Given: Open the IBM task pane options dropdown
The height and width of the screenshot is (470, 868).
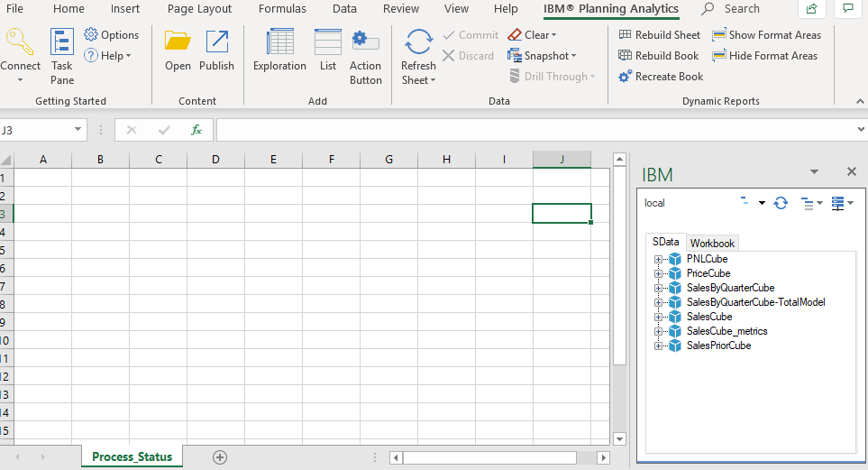Looking at the screenshot, I should [x=814, y=171].
